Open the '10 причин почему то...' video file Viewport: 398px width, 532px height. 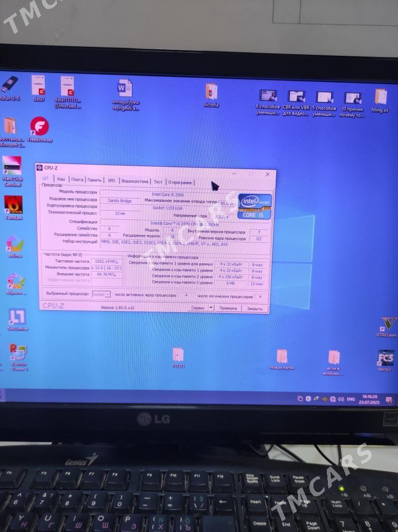click(352, 105)
